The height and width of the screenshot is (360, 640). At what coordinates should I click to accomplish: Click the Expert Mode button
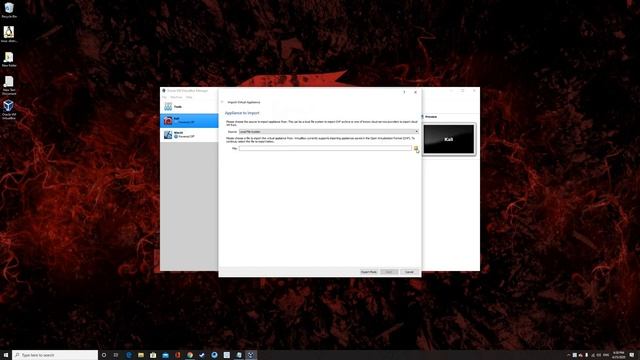[x=369, y=272]
